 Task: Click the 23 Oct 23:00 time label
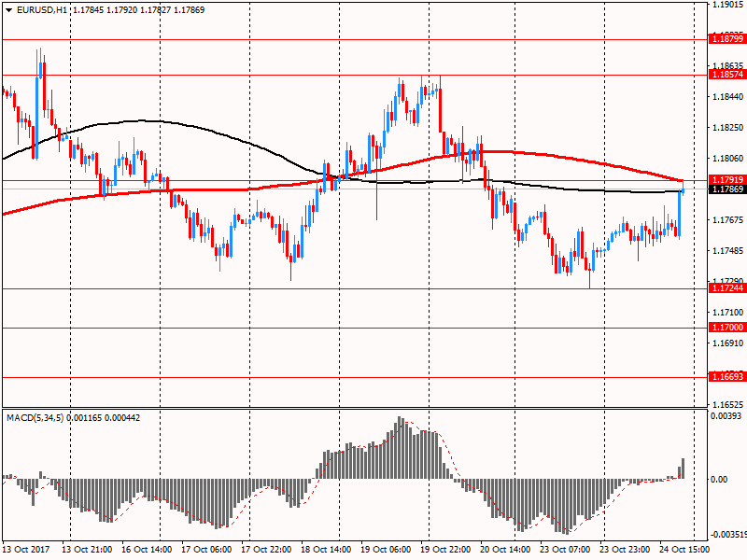point(625,550)
